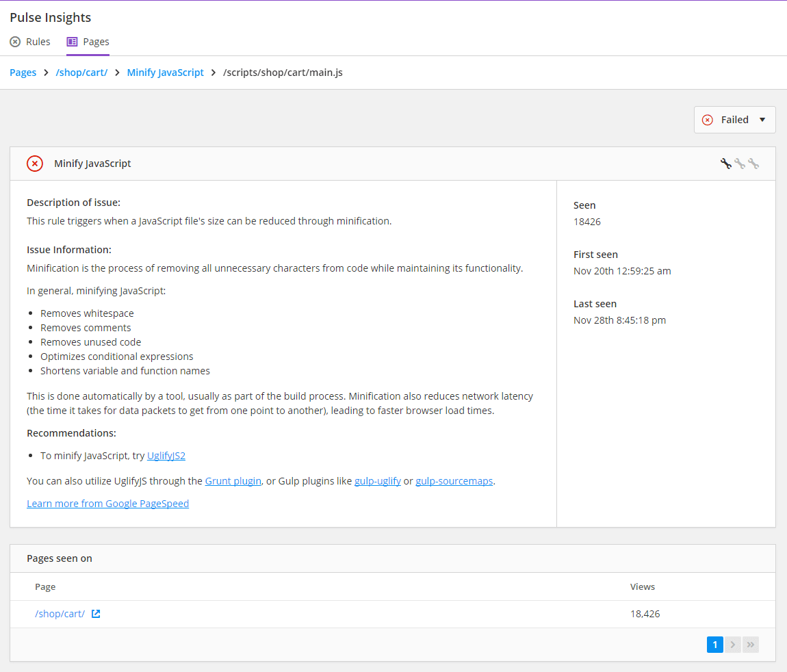Follow the Learn more from Google PageSpeed link
The width and height of the screenshot is (787, 672).
point(107,503)
